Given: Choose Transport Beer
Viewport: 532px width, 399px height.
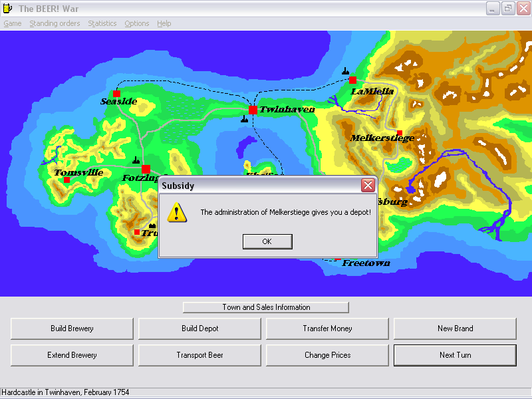Looking at the screenshot, I should [x=199, y=355].
